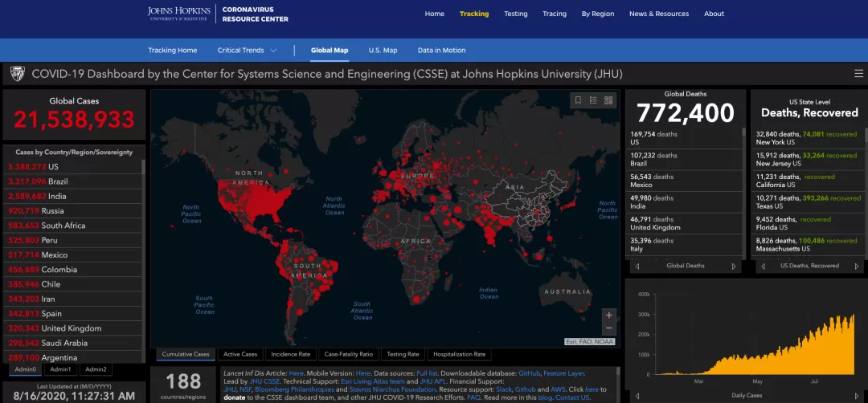The width and height of the screenshot is (868, 403).
Task: Select the US row in cases list
Action: pos(74,167)
